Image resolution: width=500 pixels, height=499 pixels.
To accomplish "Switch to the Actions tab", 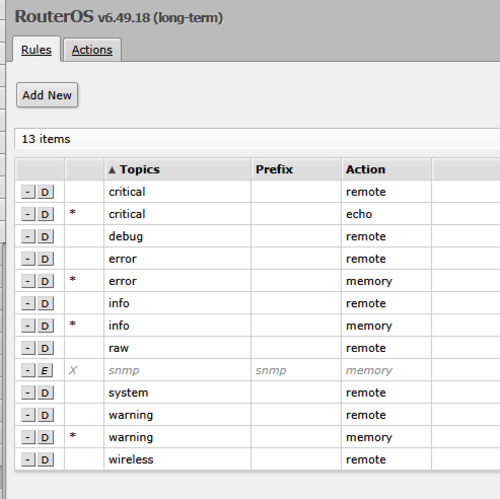I will 92,50.
